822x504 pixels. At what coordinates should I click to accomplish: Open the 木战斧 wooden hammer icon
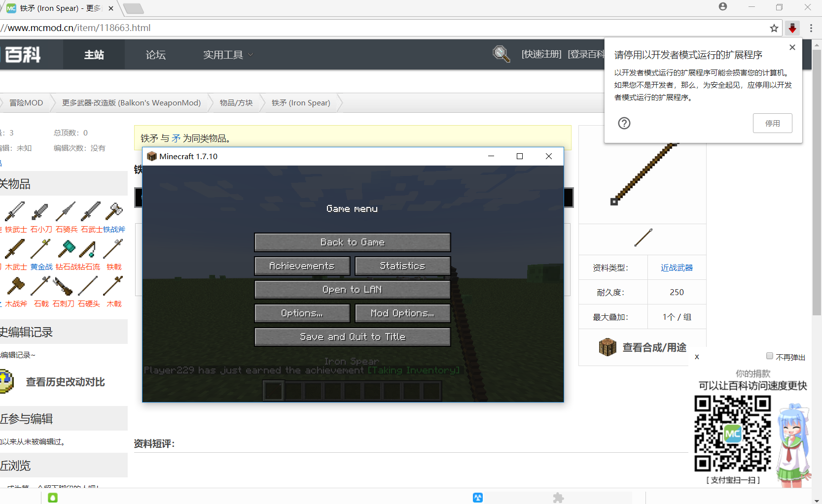pyautogui.click(x=15, y=286)
